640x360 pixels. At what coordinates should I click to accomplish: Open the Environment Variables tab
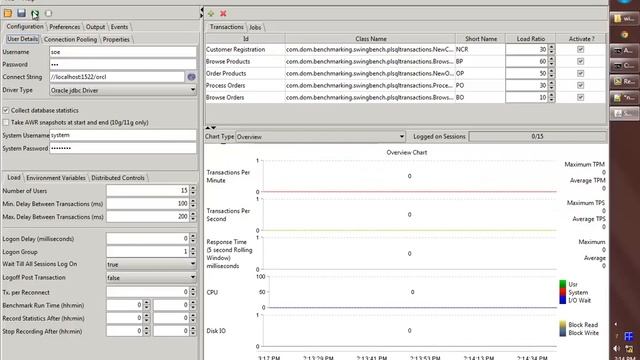[x=56, y=178]
